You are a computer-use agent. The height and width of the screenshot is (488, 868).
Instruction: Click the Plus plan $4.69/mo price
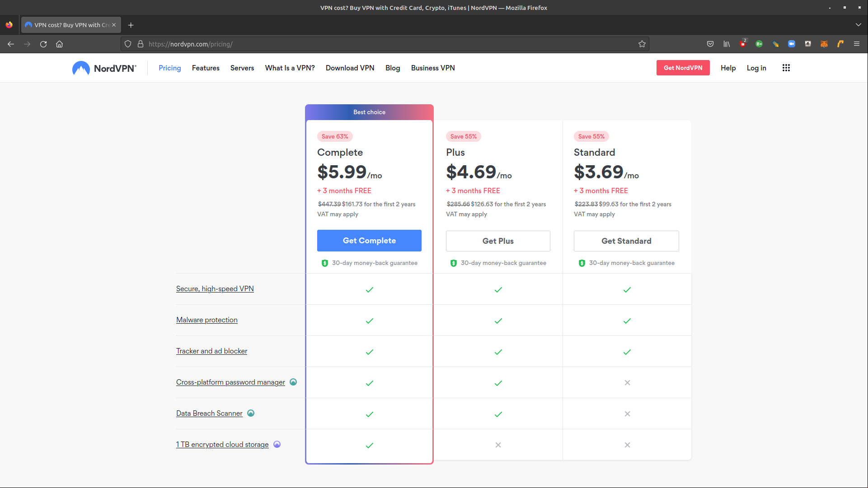(x=479, y=172)
